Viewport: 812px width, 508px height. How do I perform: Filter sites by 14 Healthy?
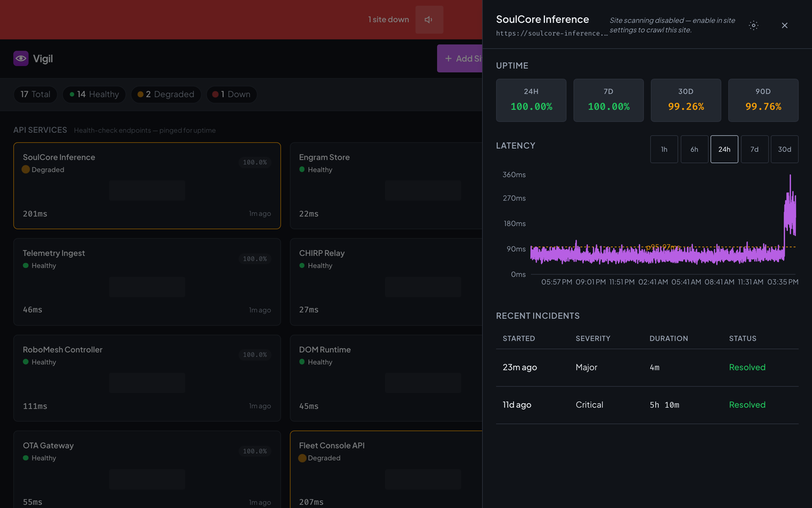coord(94,95)
